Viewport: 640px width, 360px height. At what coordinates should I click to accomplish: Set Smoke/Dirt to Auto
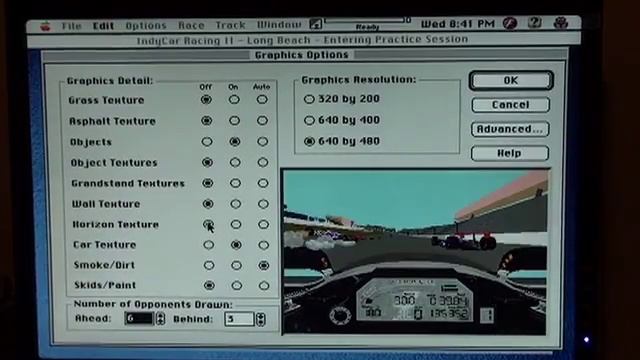tap(264, 266)
